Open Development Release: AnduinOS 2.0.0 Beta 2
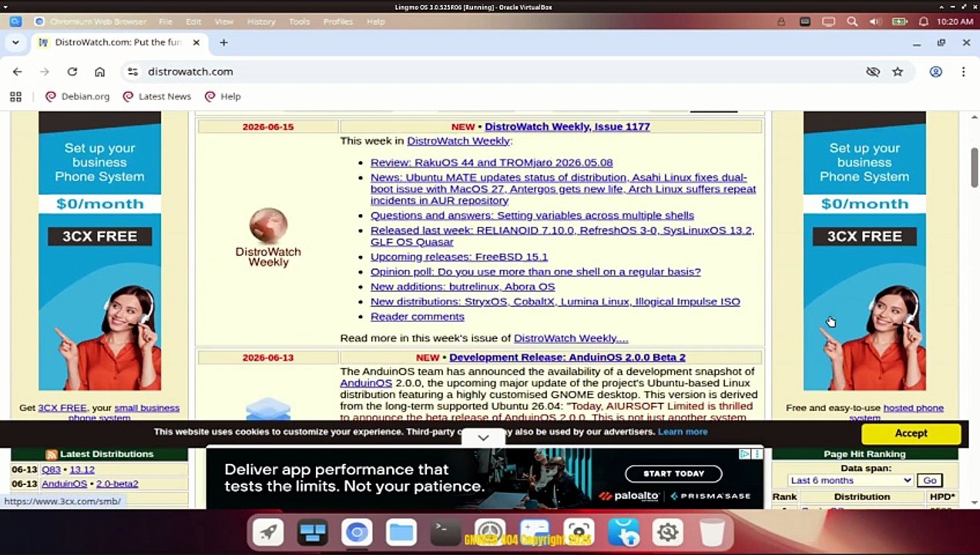Image resolution: width=980 pixels, height=555 pixels. (x=567, y=358)
